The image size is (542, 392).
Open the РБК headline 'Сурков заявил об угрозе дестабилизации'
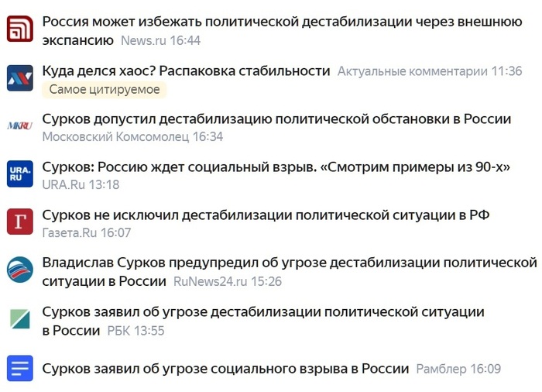point(263,311)
